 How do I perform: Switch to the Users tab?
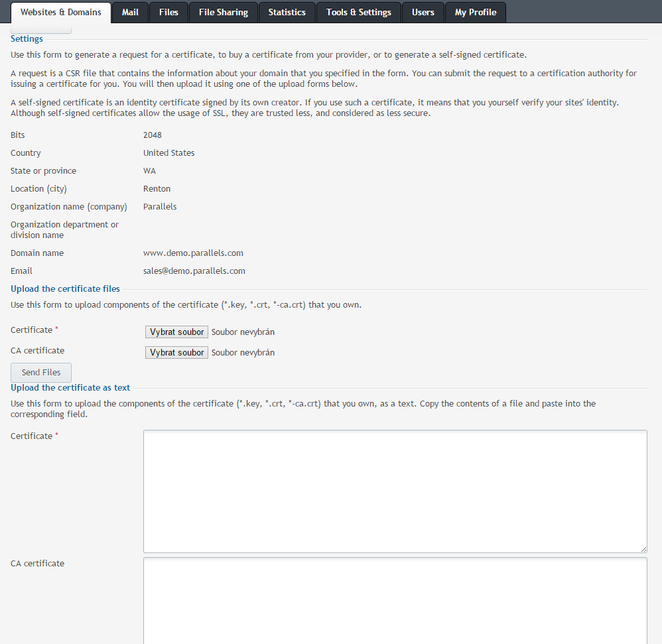pyautogui.click(x=423, y=13)
